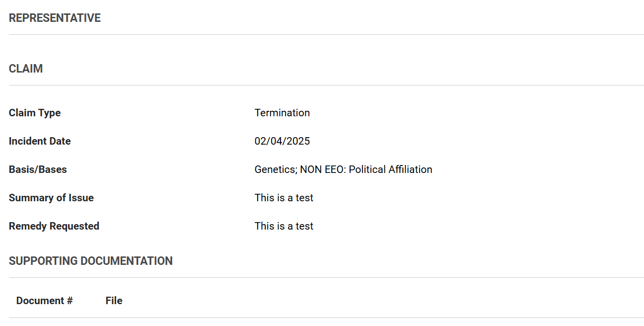Click the Summary of Issue value text
This screenshot has height=326, width=644.
[x=284, y=198]
